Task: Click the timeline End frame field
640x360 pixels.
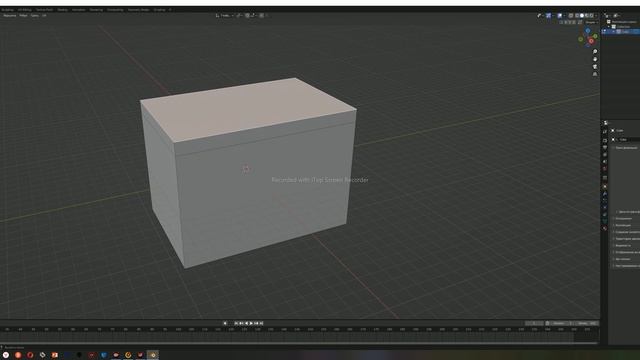Action: [x=587, y=323]
